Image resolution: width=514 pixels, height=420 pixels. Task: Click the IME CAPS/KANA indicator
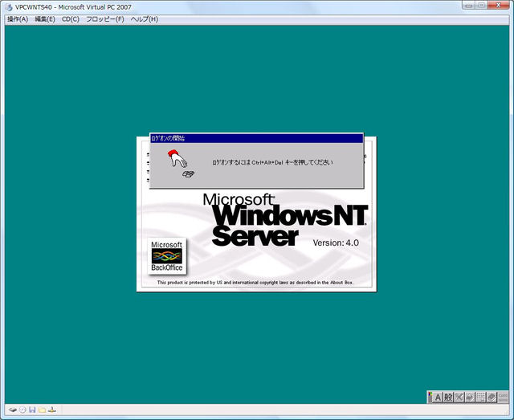pyautogui.click(x=503, y=398)
